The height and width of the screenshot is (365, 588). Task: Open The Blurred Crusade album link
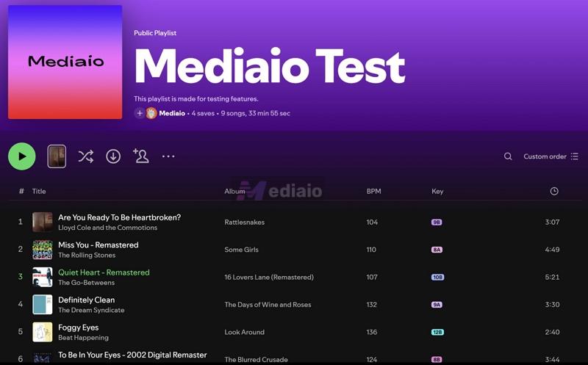tap(256, 360)
